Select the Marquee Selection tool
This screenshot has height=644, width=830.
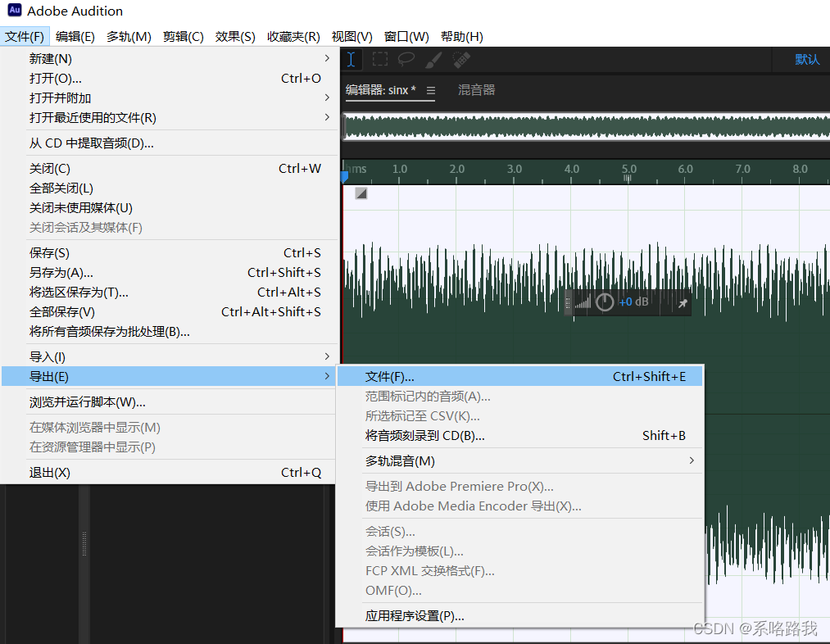[379, 59]
